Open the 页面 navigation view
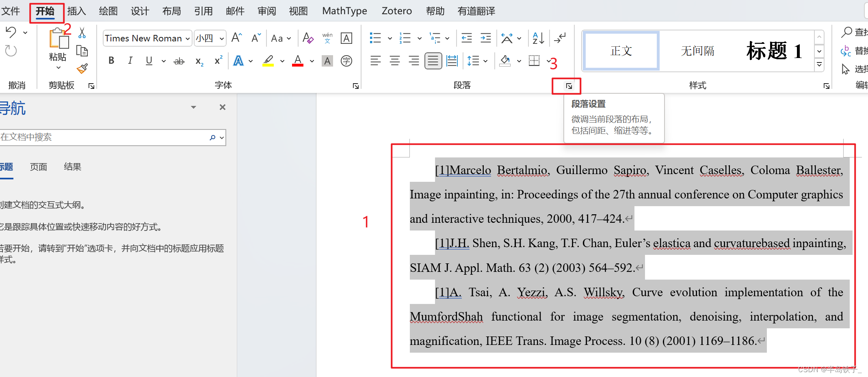 click(x=39, y=167)
